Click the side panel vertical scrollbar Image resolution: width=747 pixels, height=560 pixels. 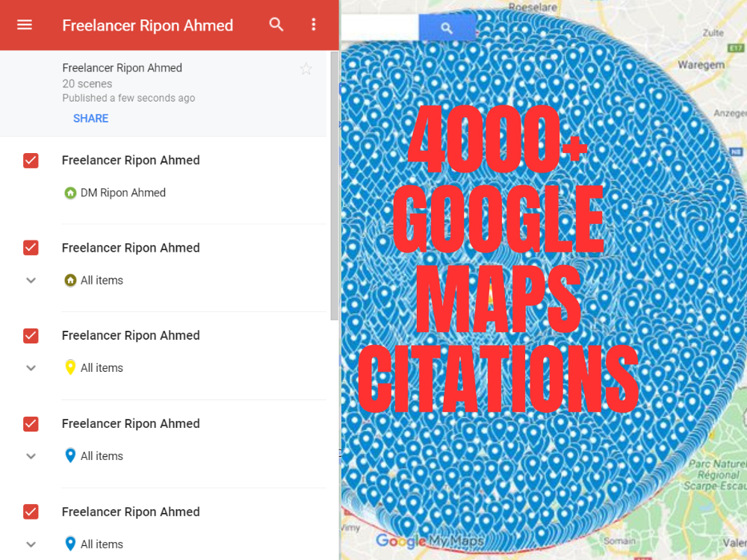pyautogui.click(x=335, y=186)
